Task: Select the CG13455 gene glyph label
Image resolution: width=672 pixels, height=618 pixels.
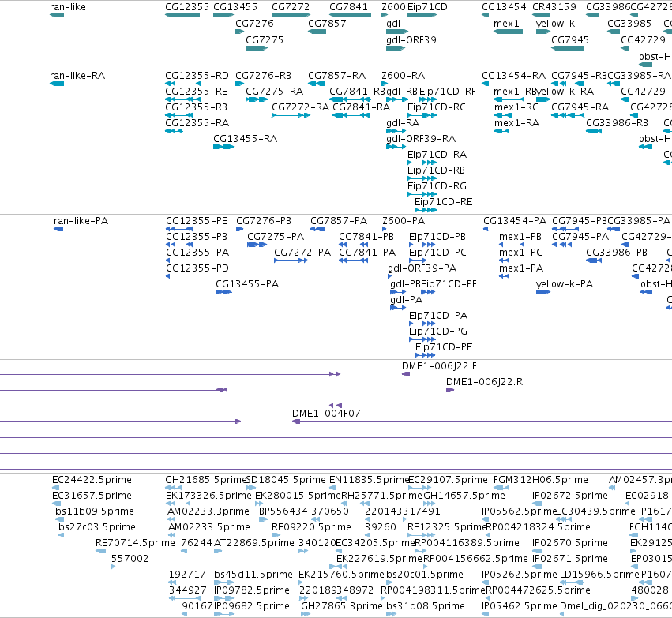Action: pyautogui.click(x=235, y=7)
